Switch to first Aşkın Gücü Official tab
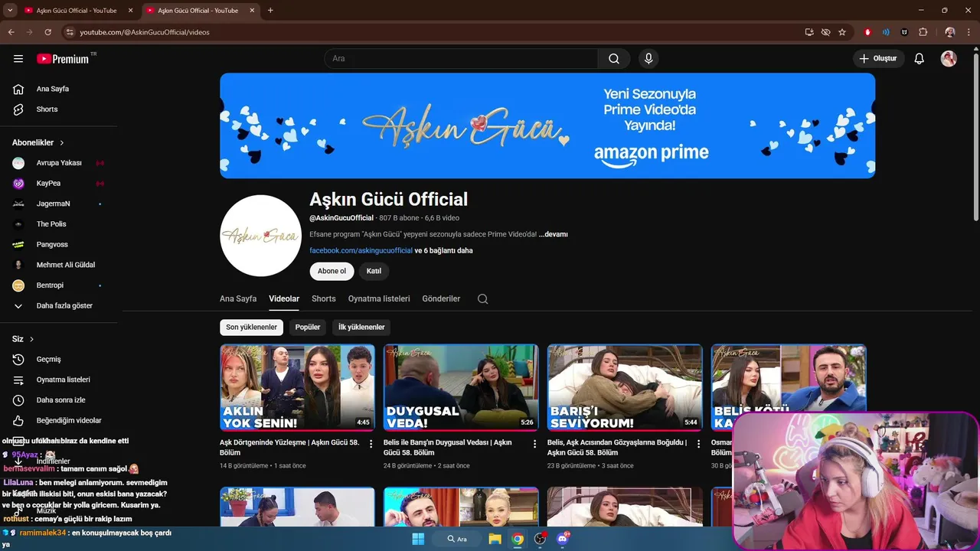Image resolution: width=980 pixels, height=551 pixels. 77,11
